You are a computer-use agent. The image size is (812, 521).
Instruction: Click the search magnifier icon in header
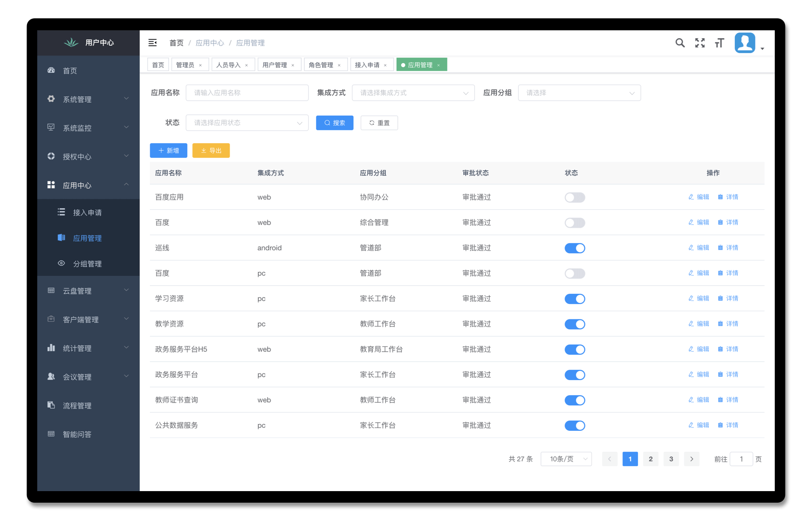(x=680, y=43)
